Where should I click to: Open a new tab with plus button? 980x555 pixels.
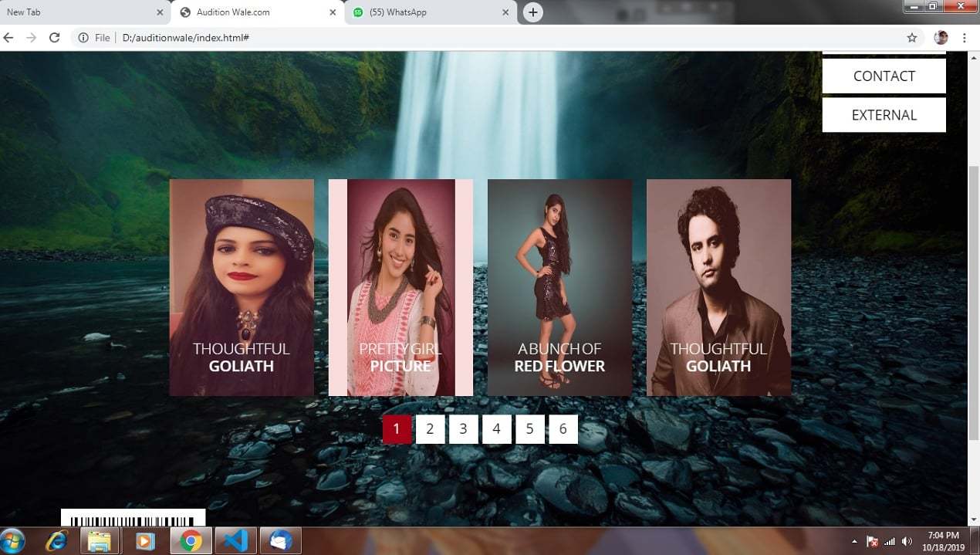[x=532, y=12]
